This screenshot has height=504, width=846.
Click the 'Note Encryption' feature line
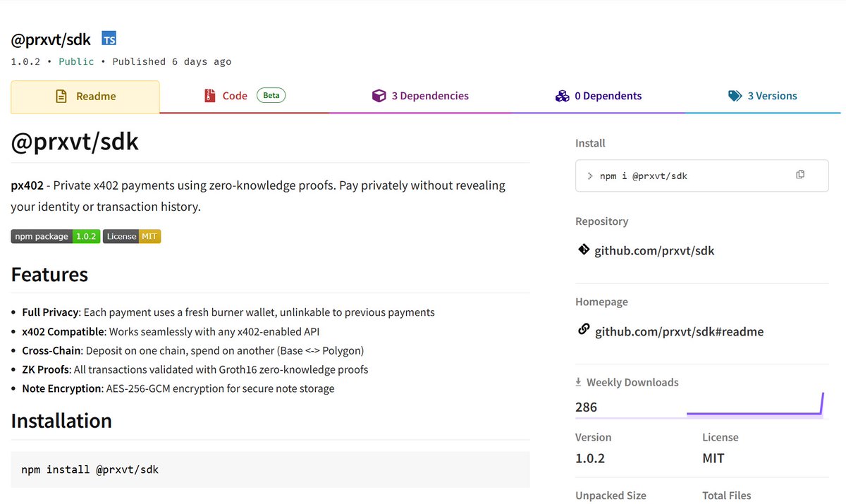tap(178, 388)
